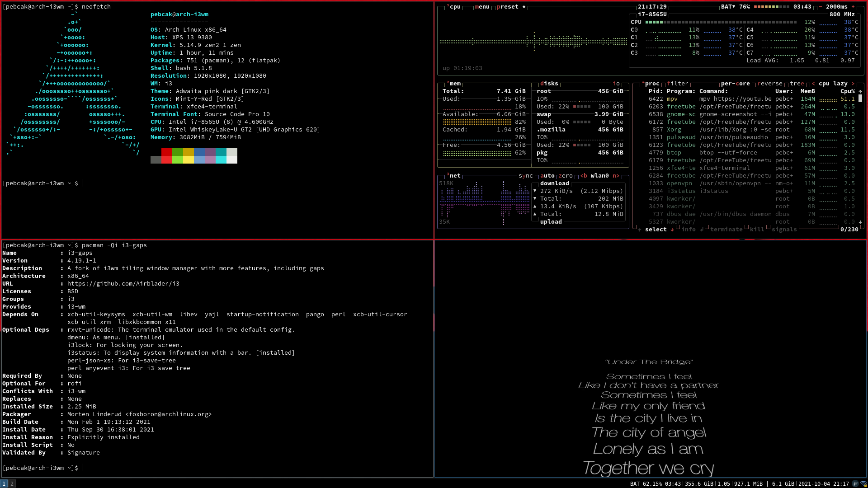
Task: Toggle the btop mem box
Action: pos(453,84)
